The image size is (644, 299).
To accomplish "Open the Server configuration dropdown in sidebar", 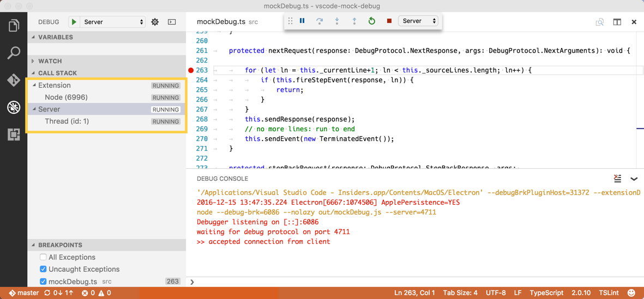I will click(x=113, y=22).
